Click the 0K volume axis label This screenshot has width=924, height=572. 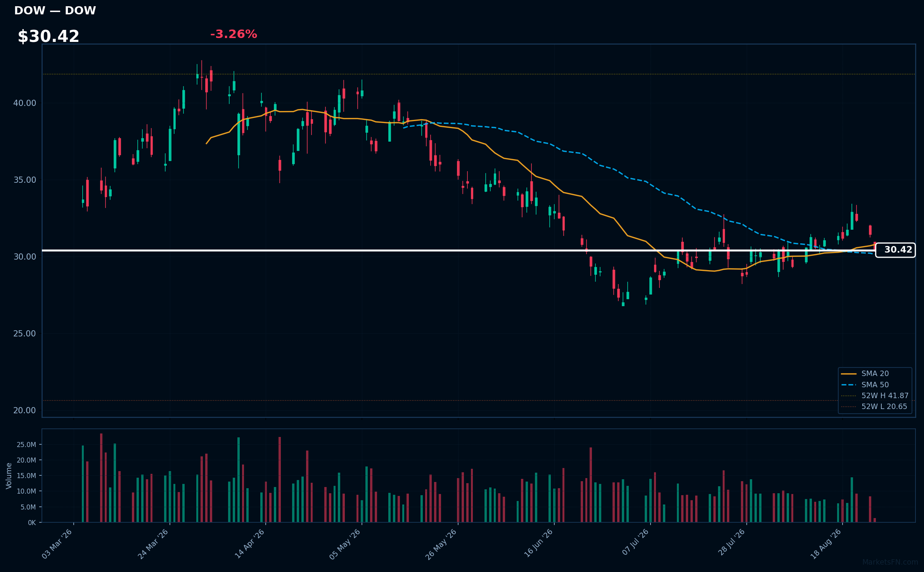click(x=32, y=523)
